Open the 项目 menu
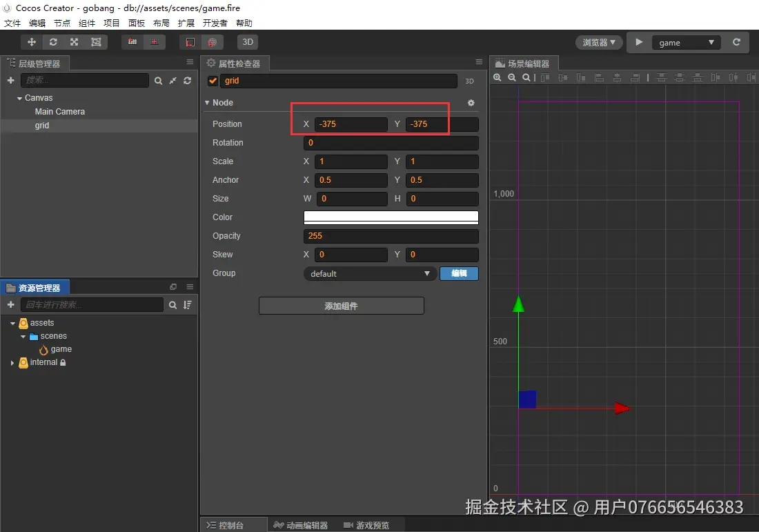This screenshot has height=532, width=759. click(111, 23)
